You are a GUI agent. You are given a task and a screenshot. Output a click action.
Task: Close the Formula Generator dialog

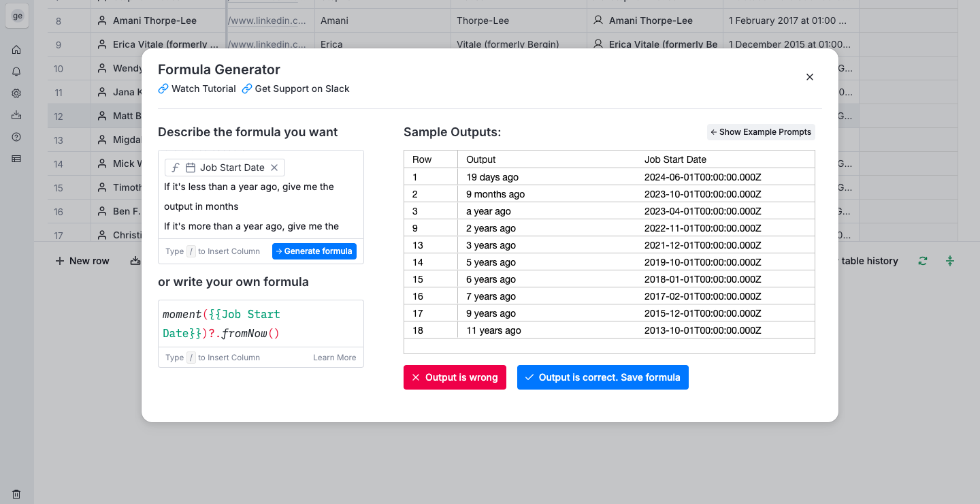(810, 77)
